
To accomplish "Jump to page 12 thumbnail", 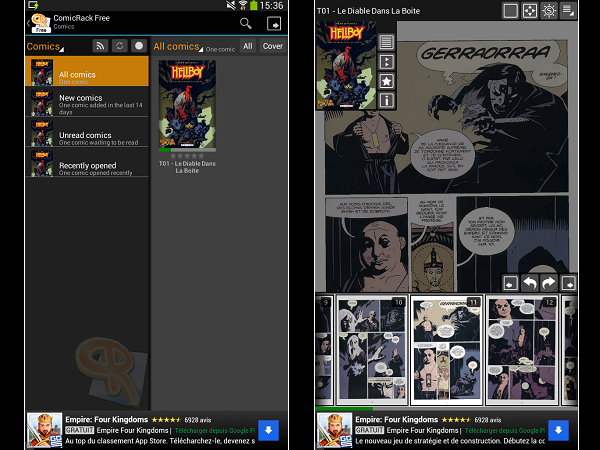I will (x=522, y=350).
